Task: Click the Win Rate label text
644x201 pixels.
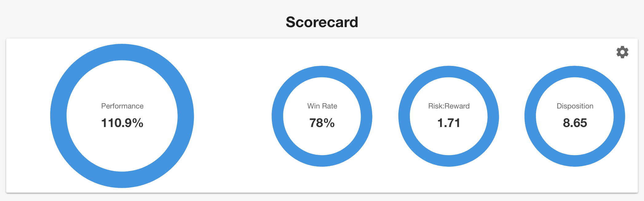Action: pyautogui.click(x=322, y=106)
